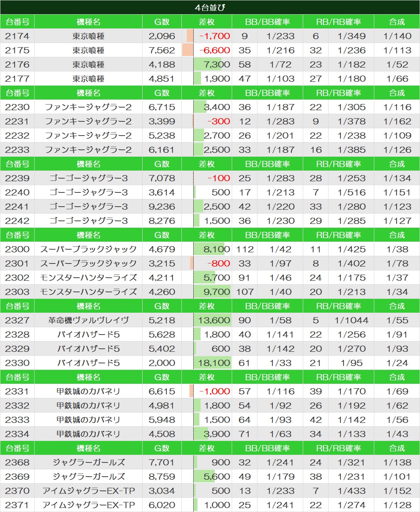The width and height of the screenshot is (420, 512).
Task: Select machine 2370 アイムジャグラーEX-TP name
Action: pos(88,491)
